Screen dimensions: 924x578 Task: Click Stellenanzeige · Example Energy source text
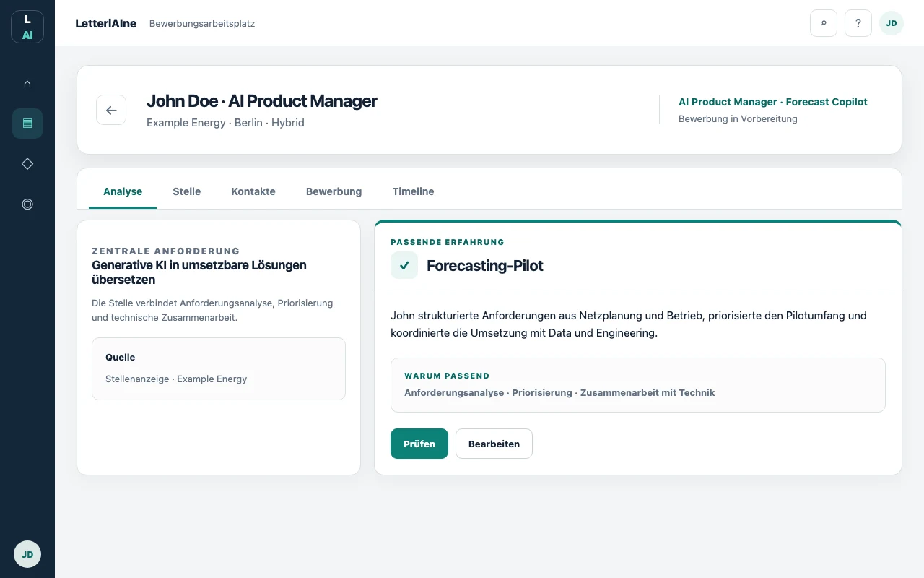coord(176,379)
